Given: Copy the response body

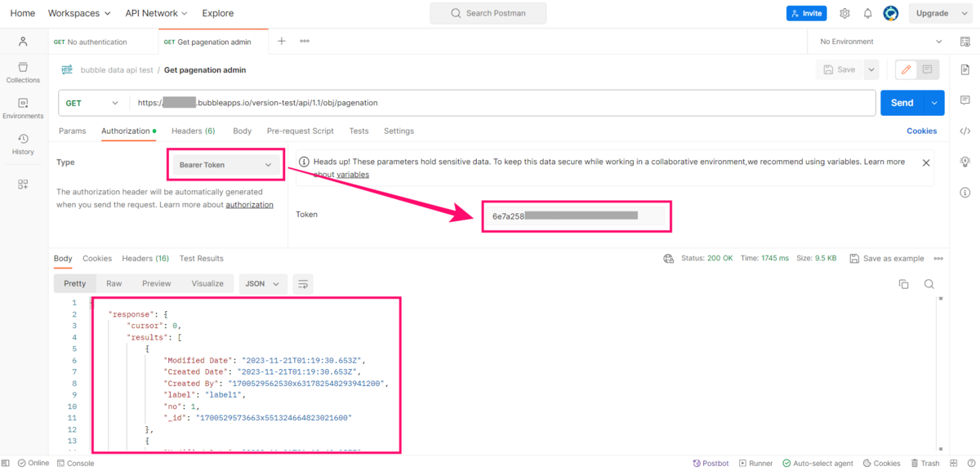Looking at the screenshot, I should (x=903, y=284).
